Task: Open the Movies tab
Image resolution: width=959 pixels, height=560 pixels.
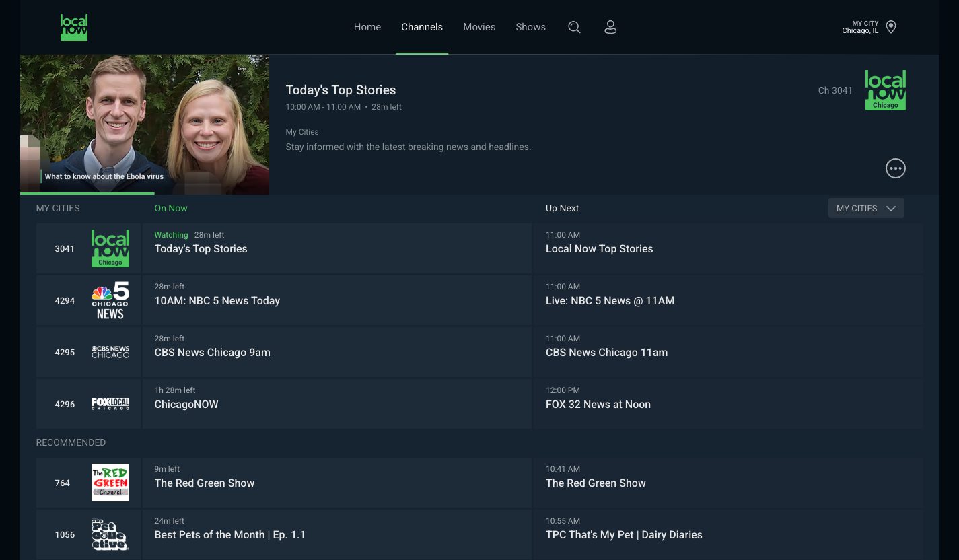Action: 479,27
